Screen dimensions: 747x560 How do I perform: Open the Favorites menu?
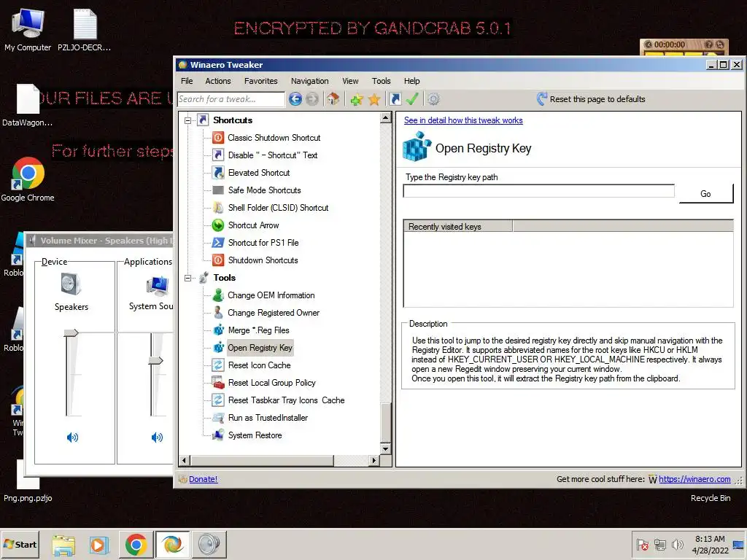click(x=260, y=81)
